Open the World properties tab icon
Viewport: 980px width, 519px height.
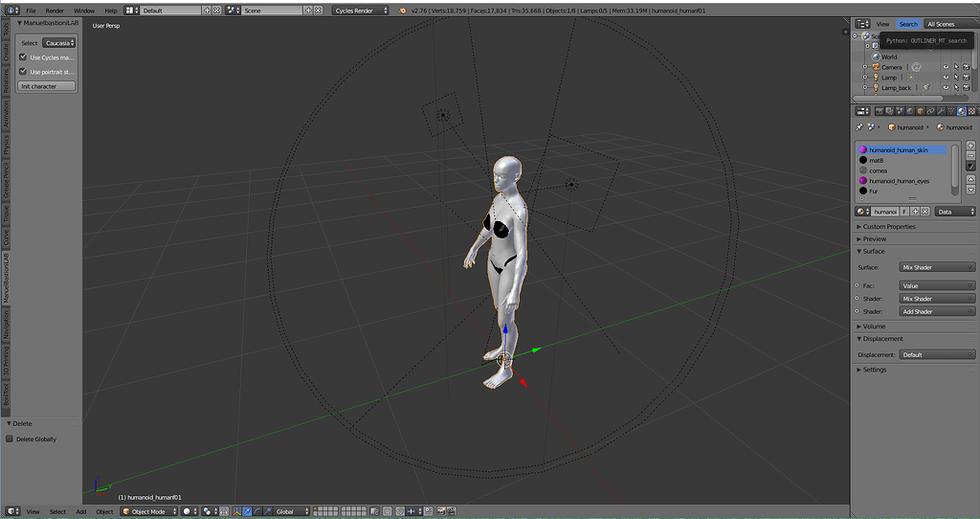(x=910, y=111)
